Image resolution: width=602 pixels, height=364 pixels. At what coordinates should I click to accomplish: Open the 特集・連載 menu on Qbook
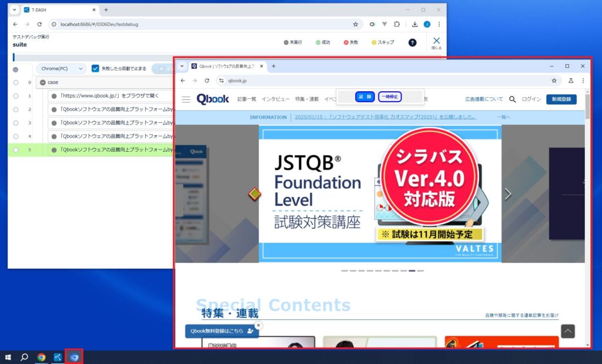tap(307, 99)
